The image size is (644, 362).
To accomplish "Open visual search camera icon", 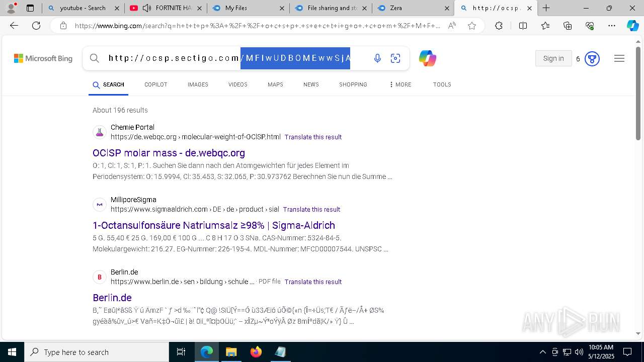I will [x=395, y=58].
